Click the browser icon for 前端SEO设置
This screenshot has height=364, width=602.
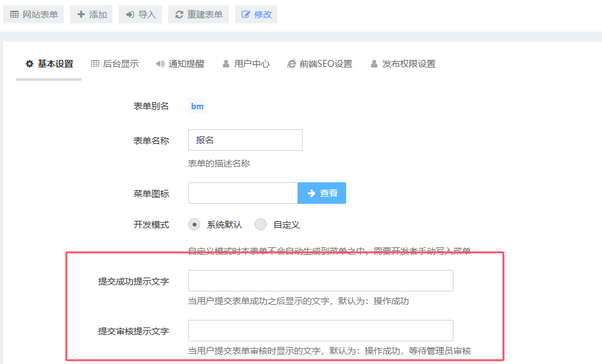(292, 64)
